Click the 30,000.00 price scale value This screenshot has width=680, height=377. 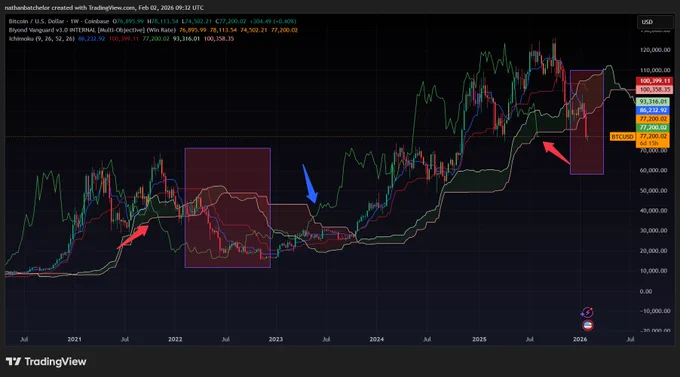click(654, 230)
